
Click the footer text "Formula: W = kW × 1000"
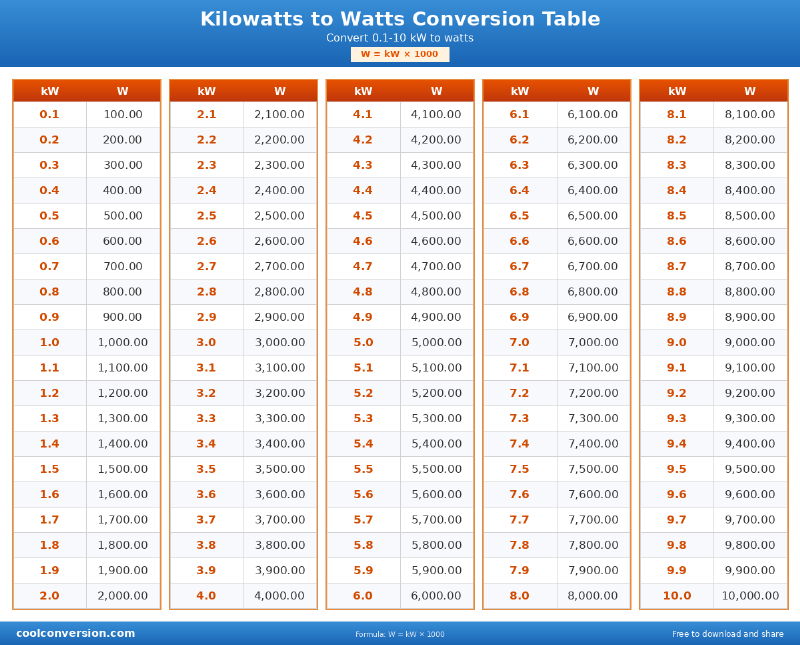click(x=400, y=634)
